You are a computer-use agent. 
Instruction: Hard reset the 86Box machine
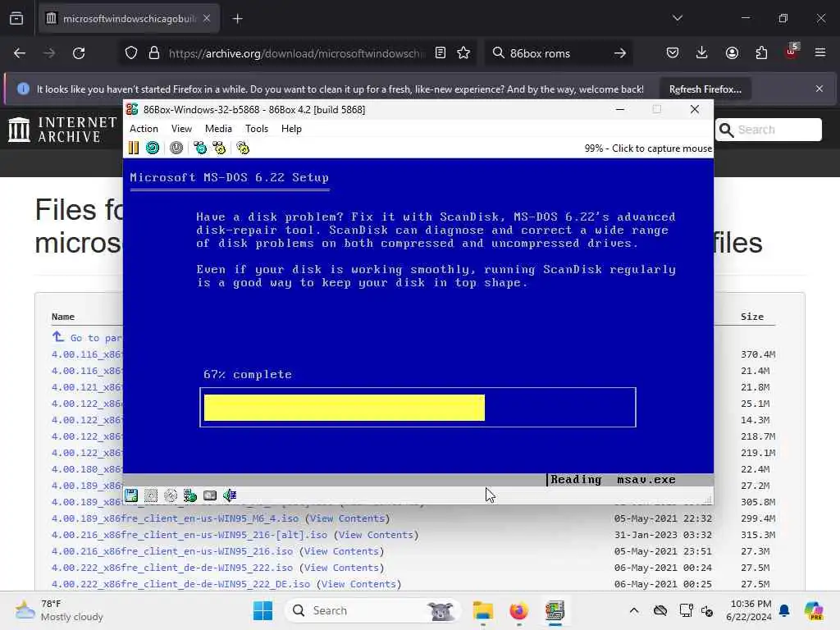click(153, 148)
